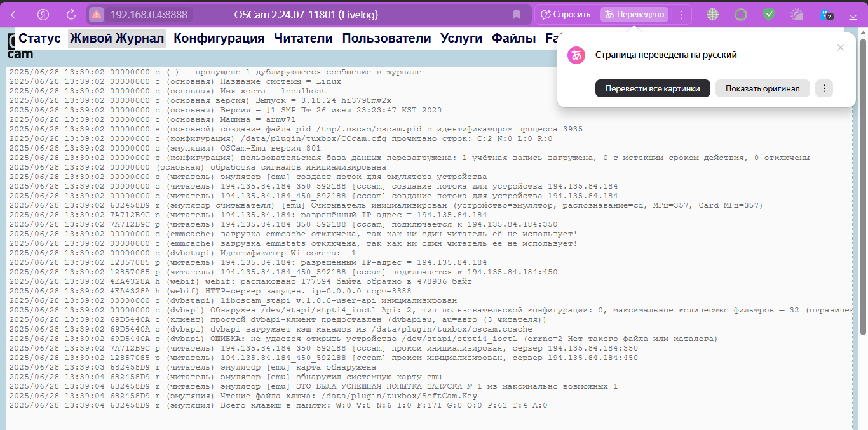868x430 pixels.
Task: Open the globe extension icon
Action: (713, 14)
